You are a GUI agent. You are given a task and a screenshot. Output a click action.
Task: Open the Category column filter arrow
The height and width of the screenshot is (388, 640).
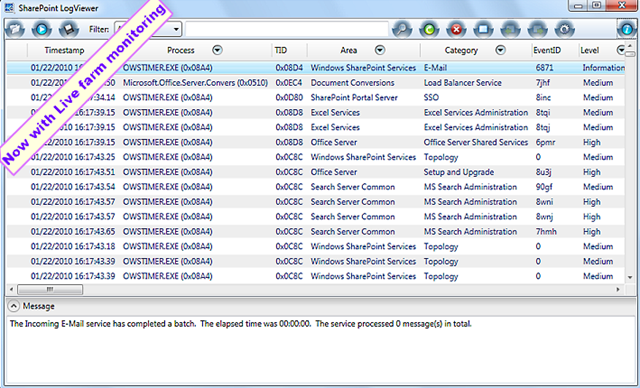click(500, 50)
